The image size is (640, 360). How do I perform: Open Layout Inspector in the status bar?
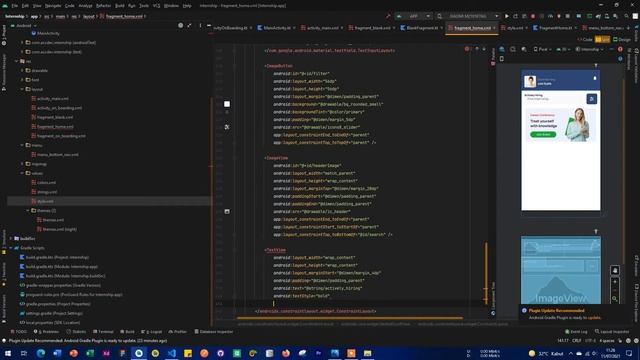(x=612, y=332)
